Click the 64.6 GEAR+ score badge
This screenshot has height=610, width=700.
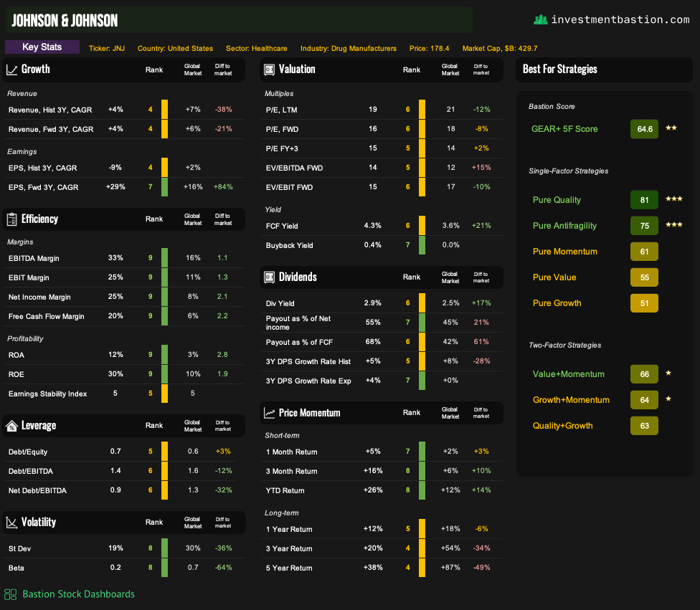tap(644, 129)
